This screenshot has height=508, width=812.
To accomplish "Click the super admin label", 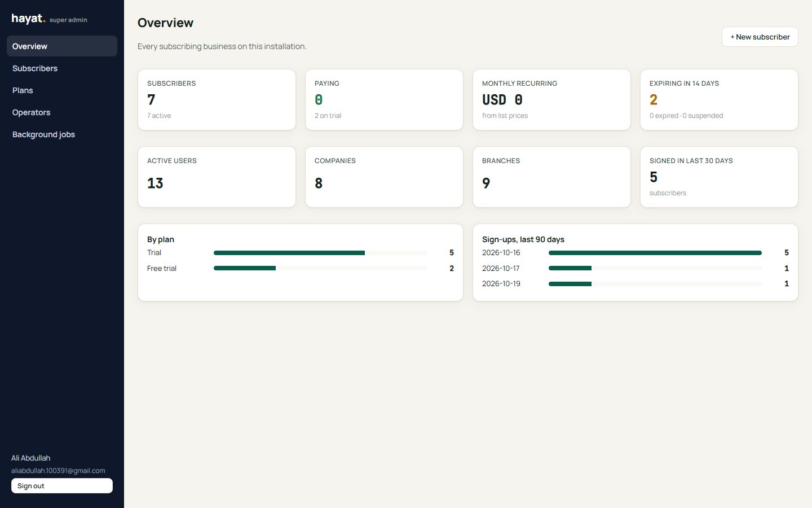I will point(68,20).
